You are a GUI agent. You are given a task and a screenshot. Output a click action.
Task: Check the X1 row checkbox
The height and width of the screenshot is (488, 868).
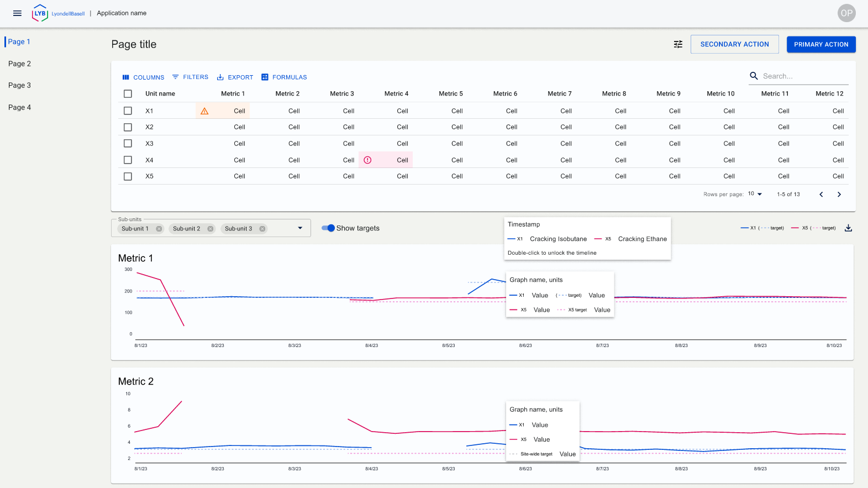click(128, 111)
